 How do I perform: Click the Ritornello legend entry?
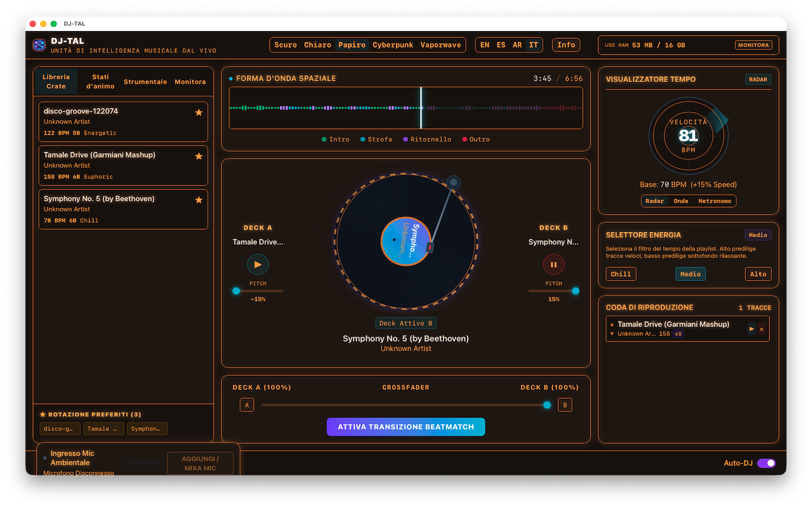[426, 139]
